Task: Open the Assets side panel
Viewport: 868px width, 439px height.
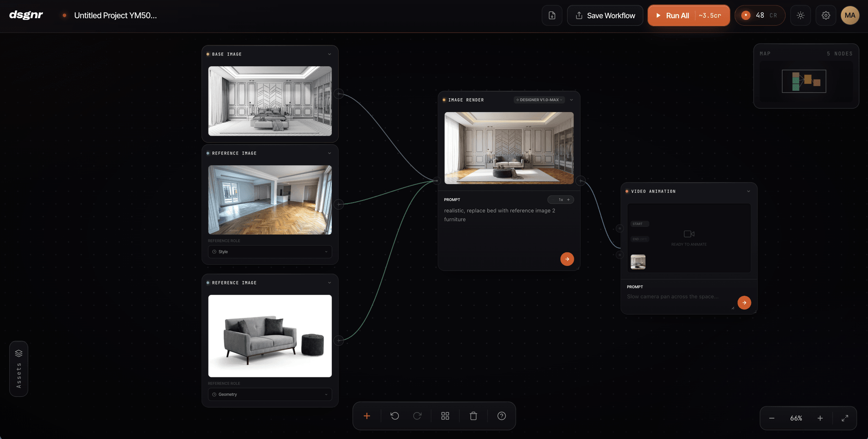Action: pos(19,369)
